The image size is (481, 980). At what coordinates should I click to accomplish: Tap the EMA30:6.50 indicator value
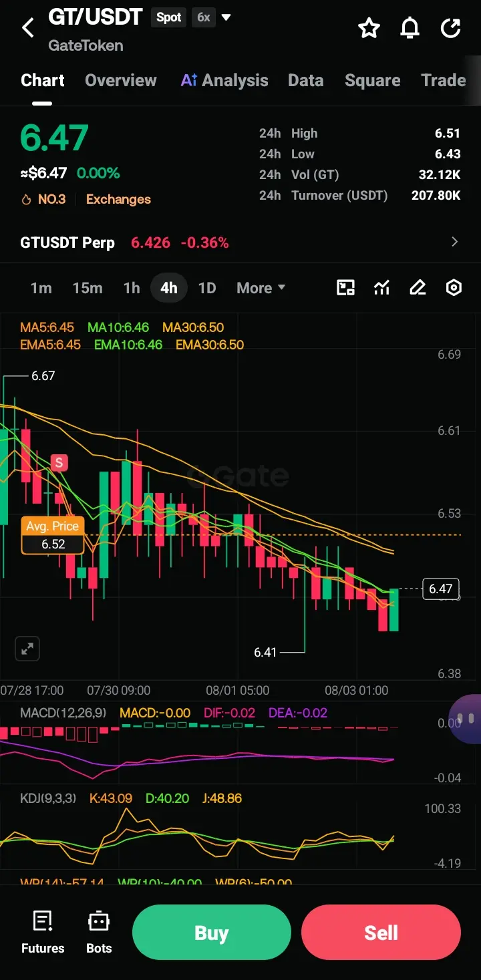[x=210, y=345]
